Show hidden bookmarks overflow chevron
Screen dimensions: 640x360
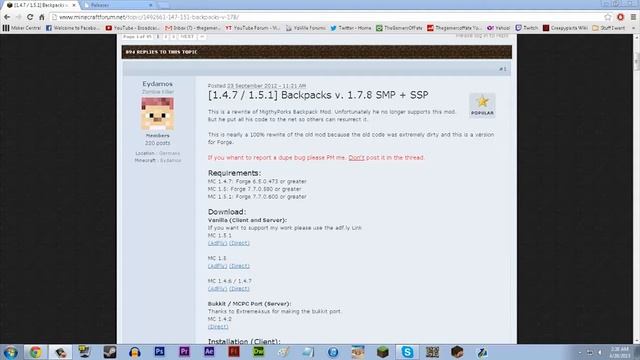633,28
